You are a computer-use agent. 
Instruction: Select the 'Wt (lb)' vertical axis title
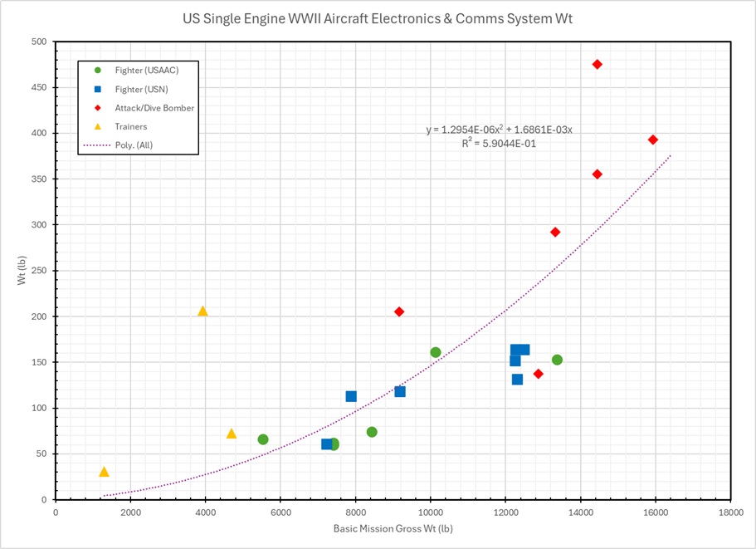pos(24,269)
